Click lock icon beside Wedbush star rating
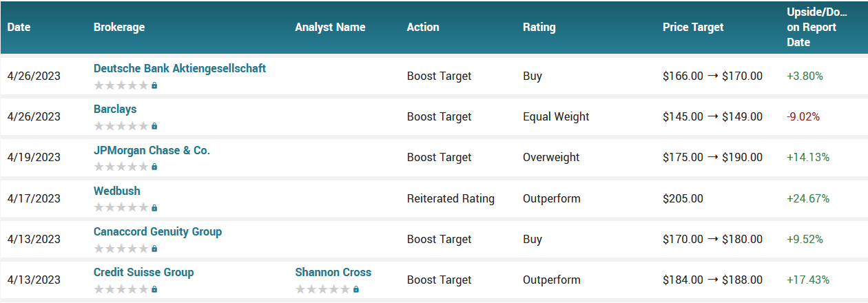This screenshot has height=303, width=868. (154, 208)
